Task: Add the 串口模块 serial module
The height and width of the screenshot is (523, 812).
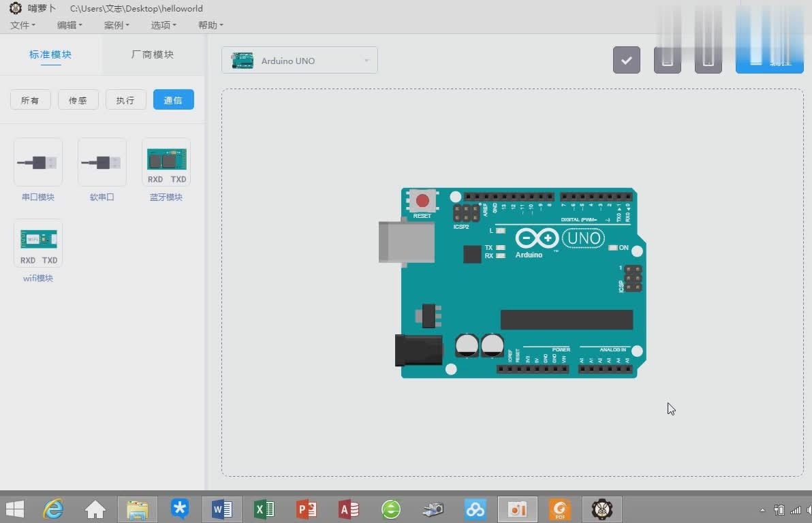Action: [37, 163]
